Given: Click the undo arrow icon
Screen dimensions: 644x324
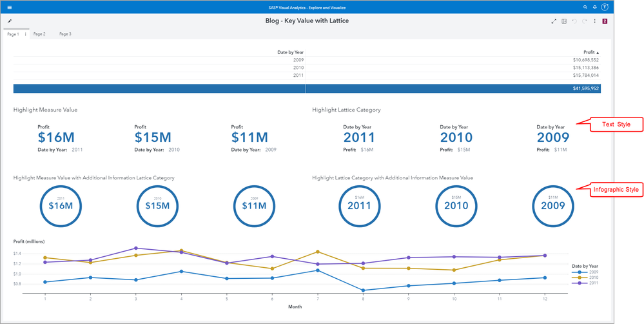Looking at the screenshot, I should pyautogui.click(x=574, y=21).
